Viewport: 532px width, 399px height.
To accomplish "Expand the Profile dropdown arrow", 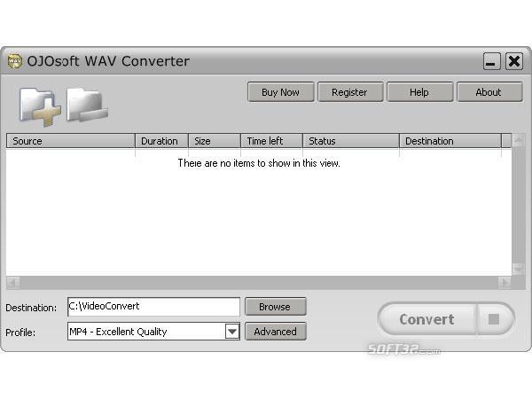I will 232,332.
